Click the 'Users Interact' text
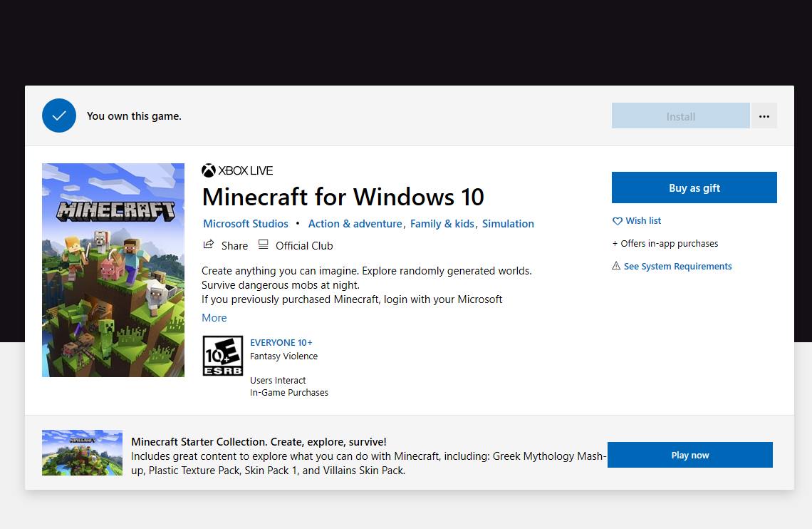Image resolution: width=812 pixels, height=529 pixels. (x=278, y=380)
